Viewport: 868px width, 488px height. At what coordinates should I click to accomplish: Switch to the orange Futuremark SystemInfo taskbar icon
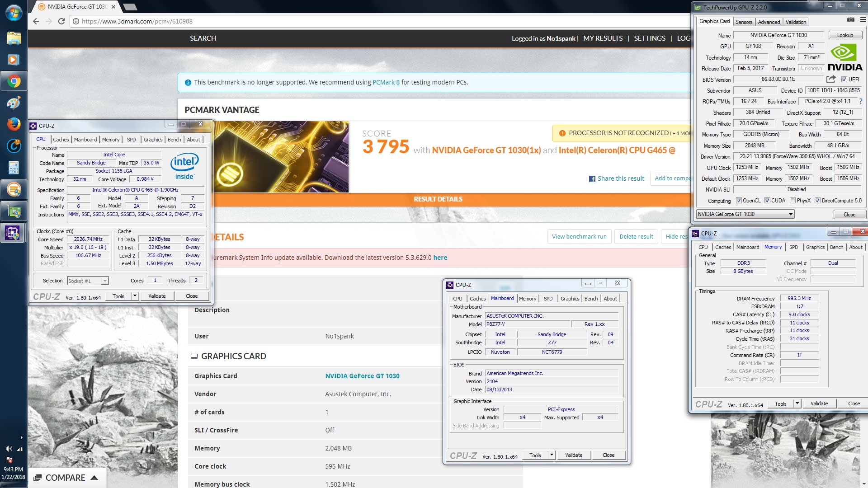(x=14, y=189)
